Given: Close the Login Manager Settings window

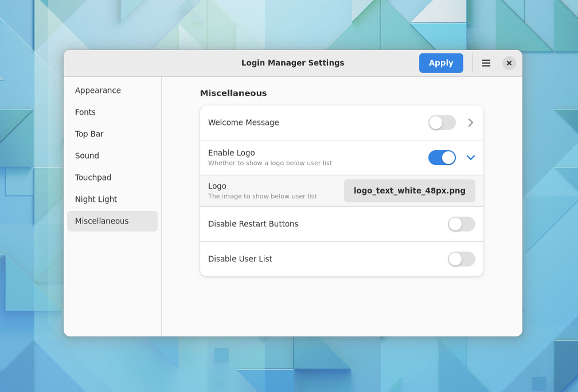Looking at the screenshot, I should [x=509, y=63].
